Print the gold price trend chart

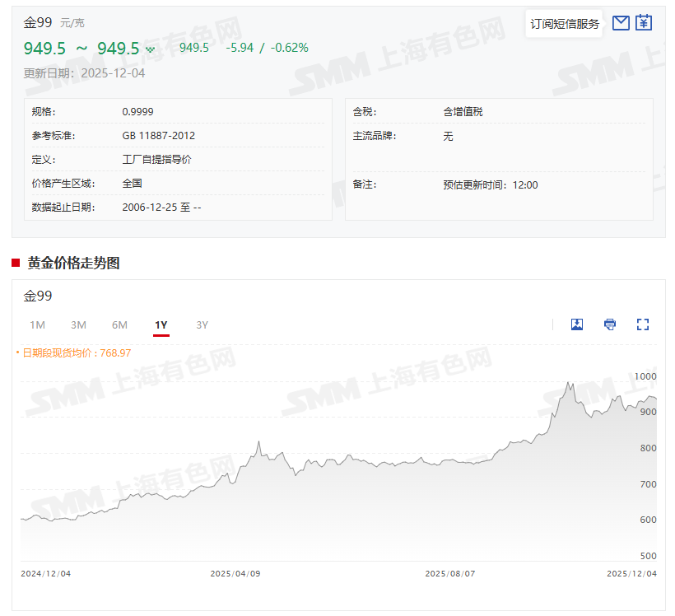tap(610, 324)
